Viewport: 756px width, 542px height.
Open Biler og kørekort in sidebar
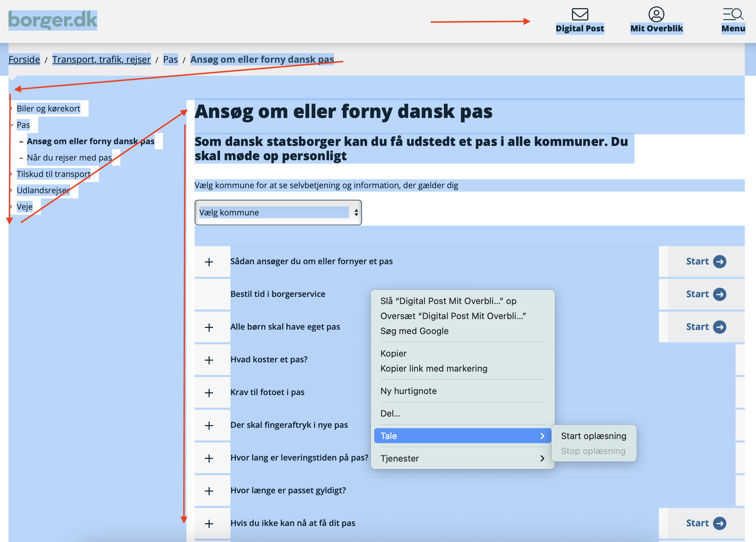click(x=48, y=108)
